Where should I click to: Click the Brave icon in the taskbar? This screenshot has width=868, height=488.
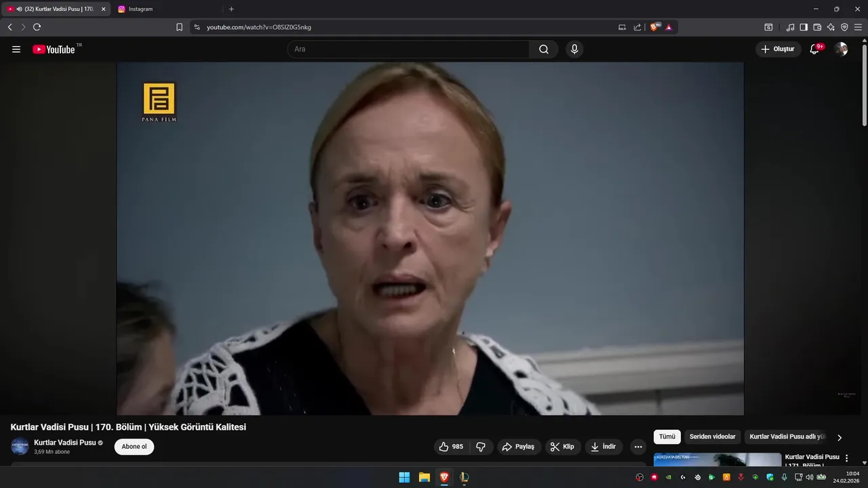tap(444, 477)
